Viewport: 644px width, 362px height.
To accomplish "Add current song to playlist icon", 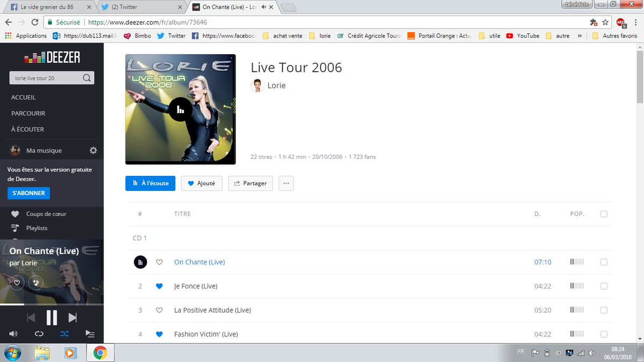I will (36, 283).
